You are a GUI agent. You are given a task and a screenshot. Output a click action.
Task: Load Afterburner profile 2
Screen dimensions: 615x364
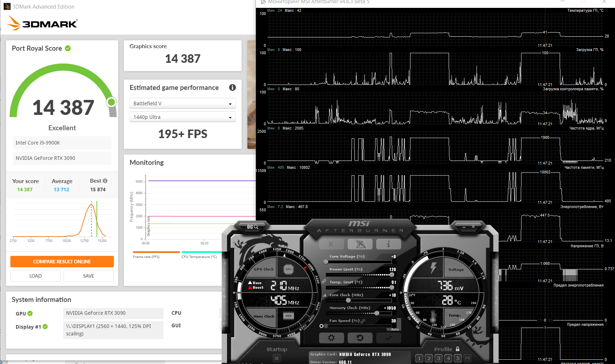point(429,358)
